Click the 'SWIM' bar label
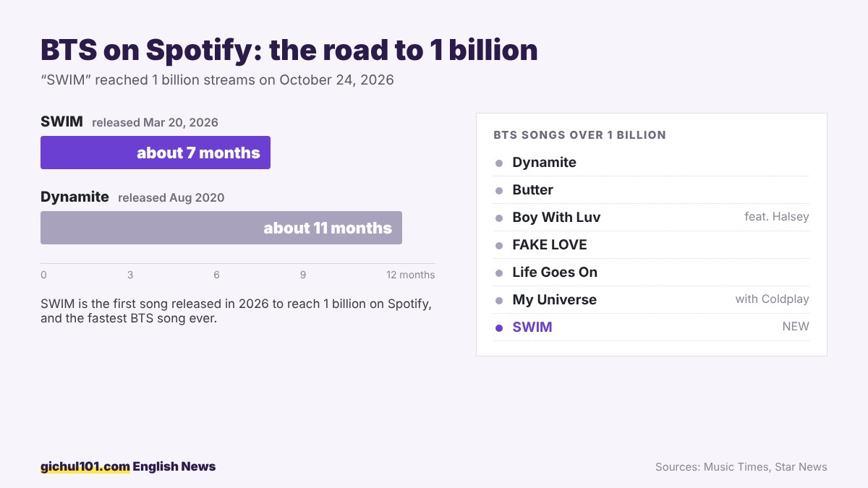The width and height of the screenshot is (868, 488). click(x=61, y=121)
